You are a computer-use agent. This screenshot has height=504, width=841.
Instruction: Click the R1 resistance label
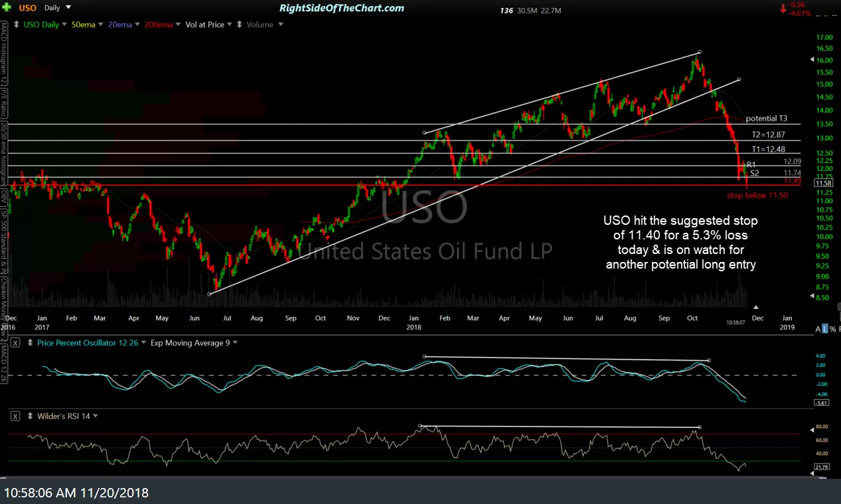tap(751, 164)
